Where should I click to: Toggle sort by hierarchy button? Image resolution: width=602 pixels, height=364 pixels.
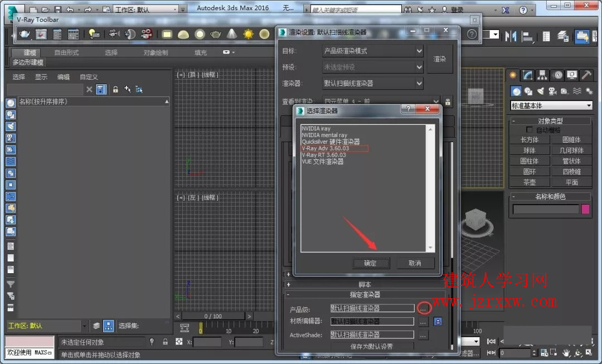[x=109, y=326]
